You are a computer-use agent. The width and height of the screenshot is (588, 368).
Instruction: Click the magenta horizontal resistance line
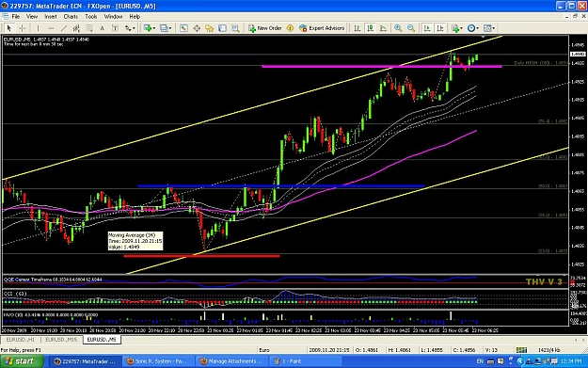382,67
